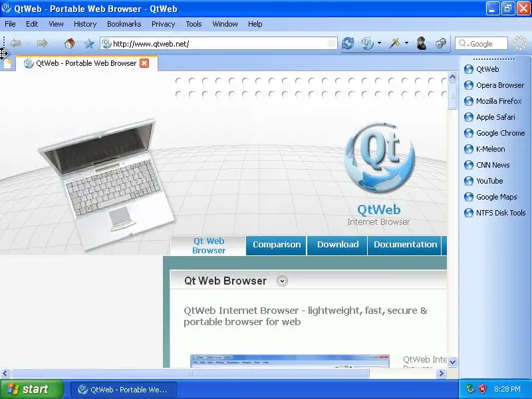This screenshot has width=532, height=399.
Task: Open the Edit menu
Action: pos(32,24)
